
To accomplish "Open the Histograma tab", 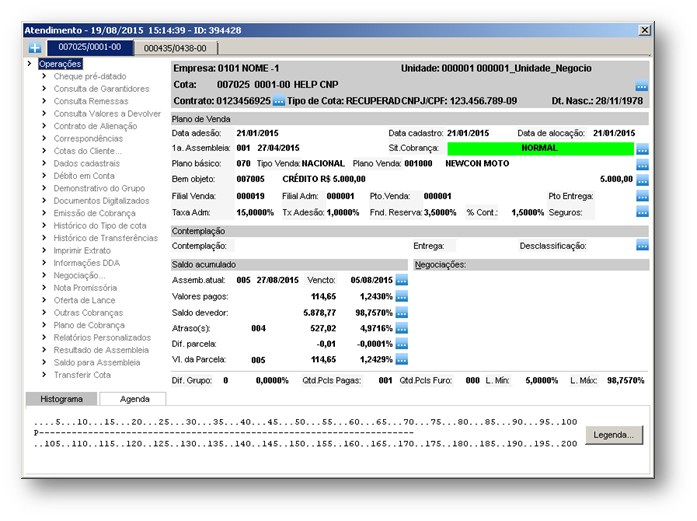I will 61,399.
